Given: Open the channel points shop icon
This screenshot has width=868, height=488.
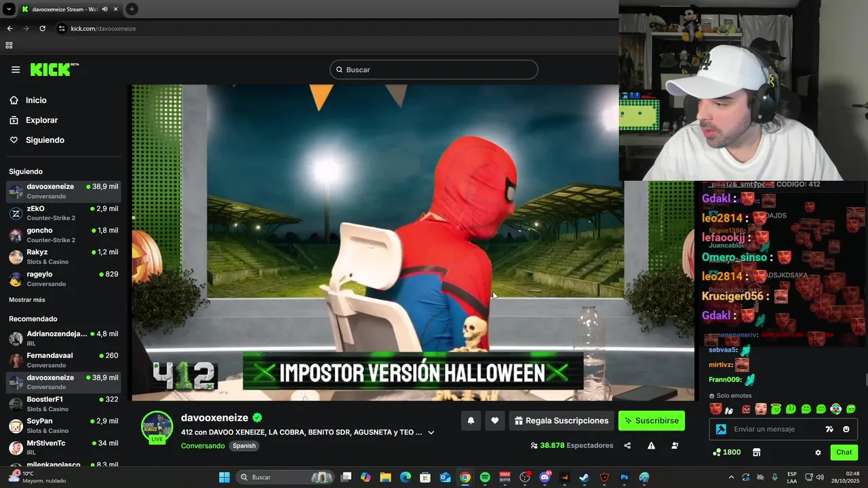Looking at the screenshot, I should coord(757,452).
